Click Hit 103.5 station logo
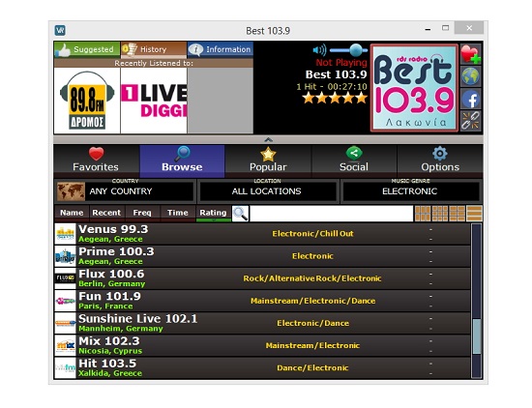The width and height of the screenshot is (532, 408). pyautogui.click(x=65, y=368)
